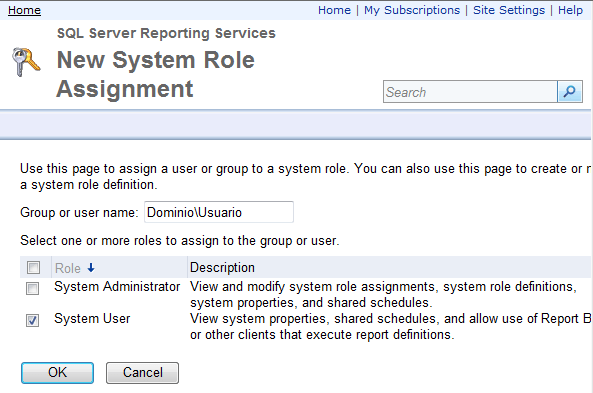Click the Group or user name field
The height and width of the screenshot is (393, 593).
(219, 212)
